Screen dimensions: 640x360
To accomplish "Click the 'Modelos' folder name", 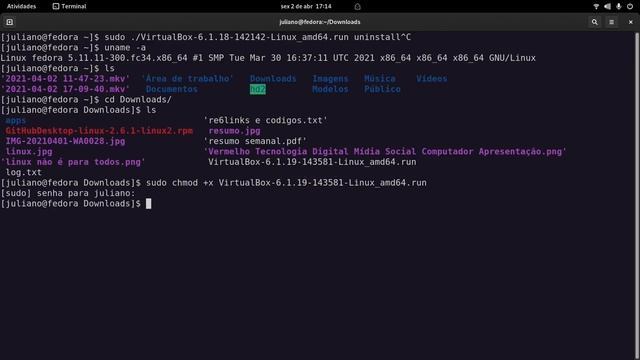I will 330,89.
